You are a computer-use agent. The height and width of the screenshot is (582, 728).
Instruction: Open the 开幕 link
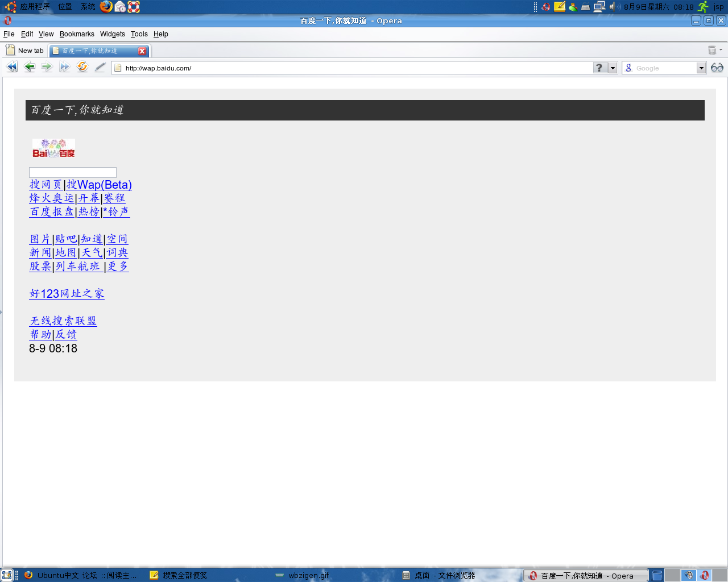[89, 198]
